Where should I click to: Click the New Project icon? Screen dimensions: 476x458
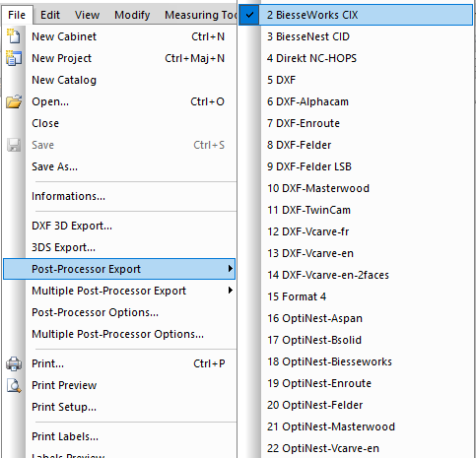pyautogui.click(x=14, y=58)
